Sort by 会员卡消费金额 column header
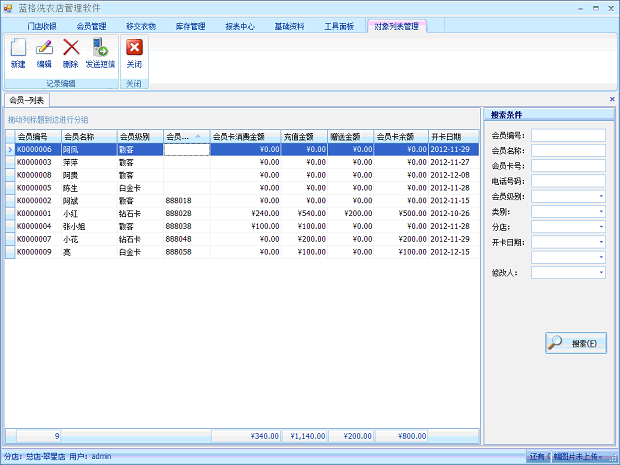Screen dimensions: 620x465 click(246, 137)
